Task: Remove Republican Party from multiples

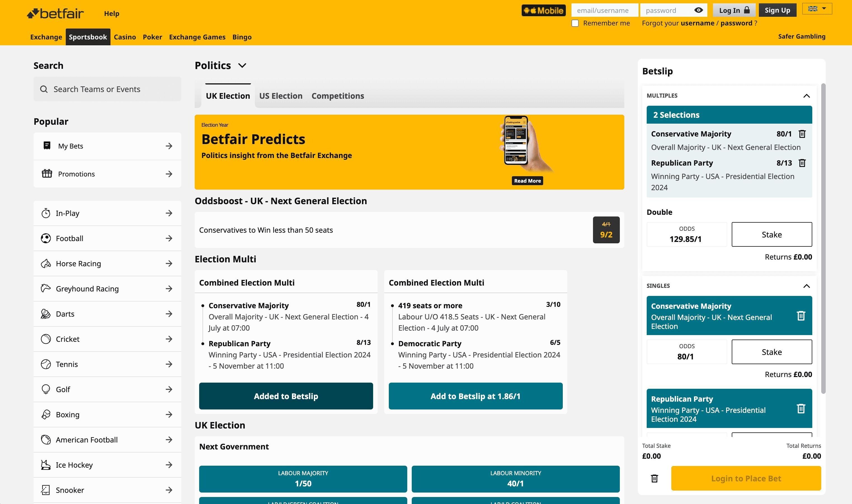Action: 802,163
